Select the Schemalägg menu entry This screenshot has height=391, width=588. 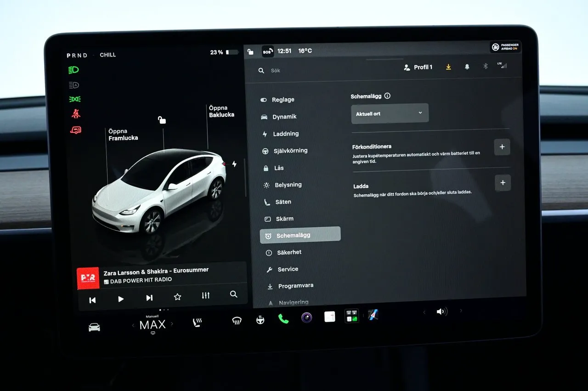tap(300, 235)
